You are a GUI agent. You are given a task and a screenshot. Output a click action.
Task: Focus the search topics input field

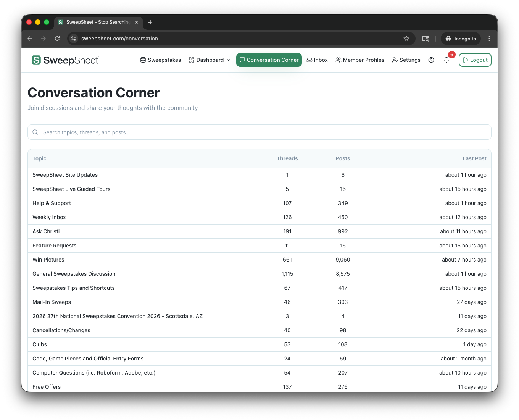pos(259,132)
